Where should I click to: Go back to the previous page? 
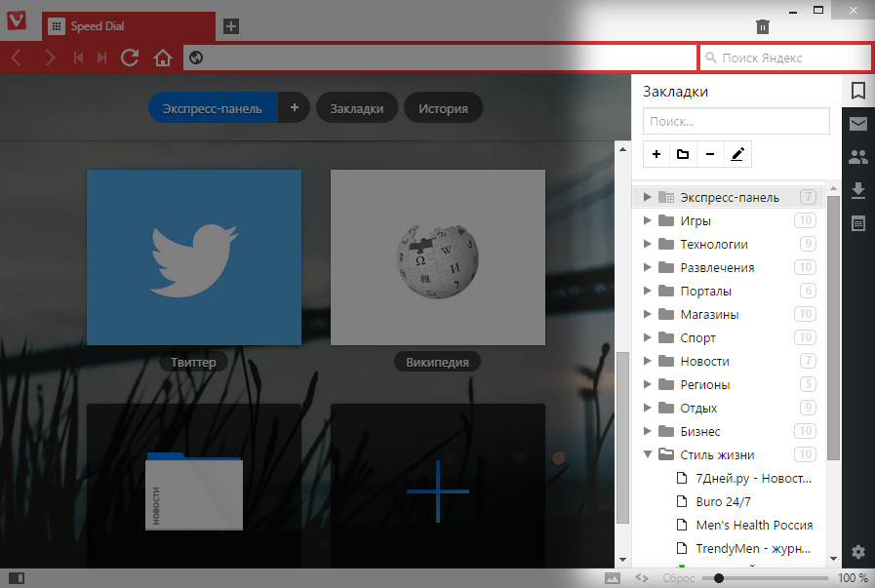tap(17, 58)
